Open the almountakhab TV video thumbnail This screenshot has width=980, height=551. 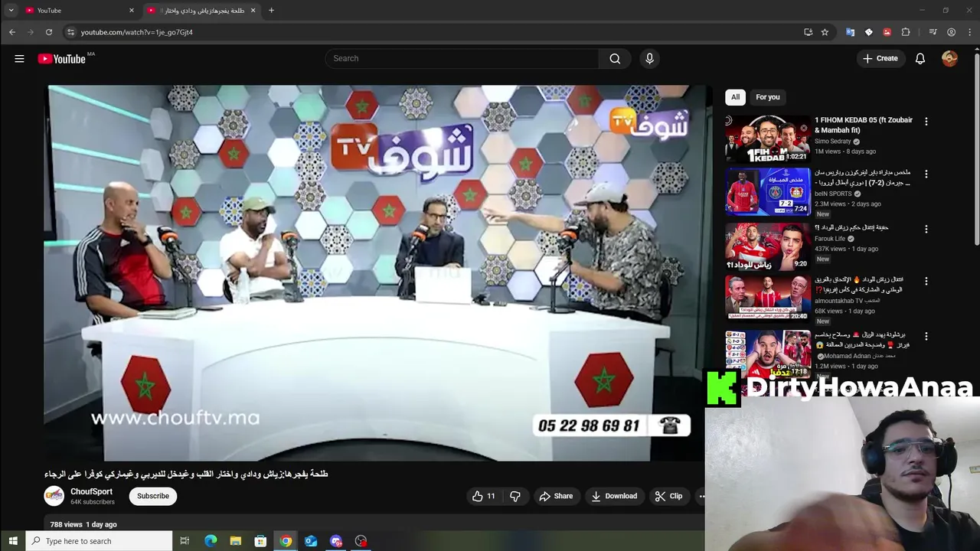tap(767, 298)
